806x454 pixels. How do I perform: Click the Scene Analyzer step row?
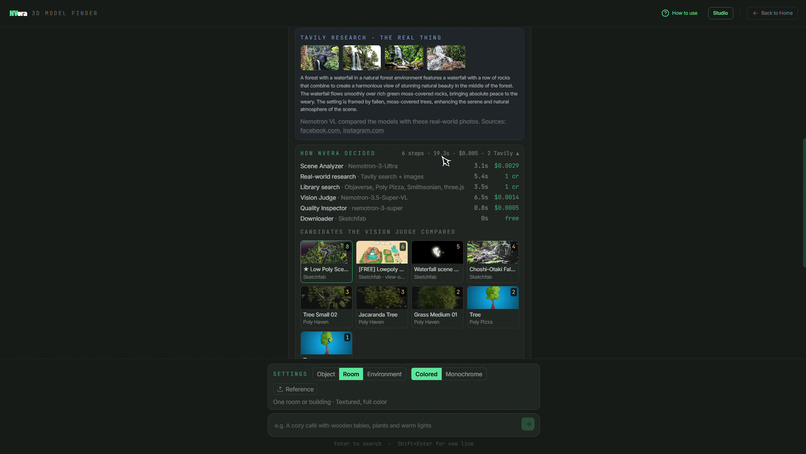410,166
